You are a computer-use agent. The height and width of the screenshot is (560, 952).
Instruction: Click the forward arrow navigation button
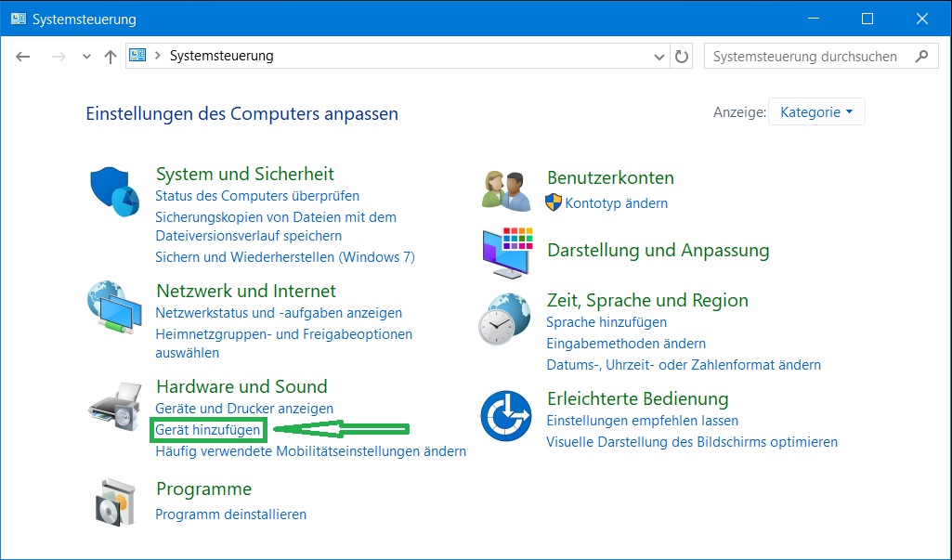click(59, 57)
